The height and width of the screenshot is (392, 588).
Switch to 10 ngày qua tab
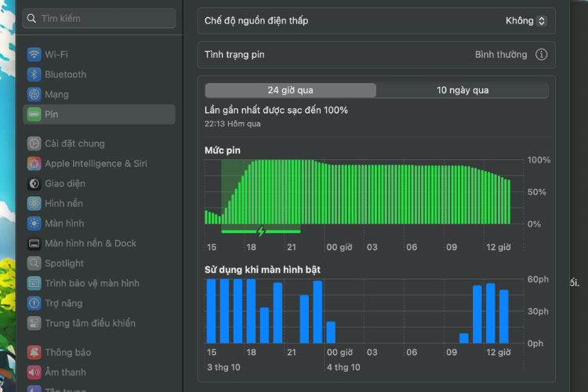click(463, 90)
